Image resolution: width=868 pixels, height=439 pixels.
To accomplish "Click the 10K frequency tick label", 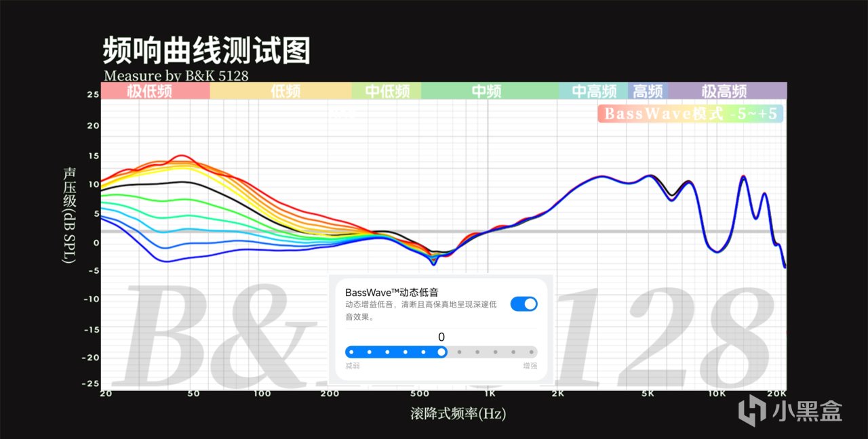I will [717, 394].
